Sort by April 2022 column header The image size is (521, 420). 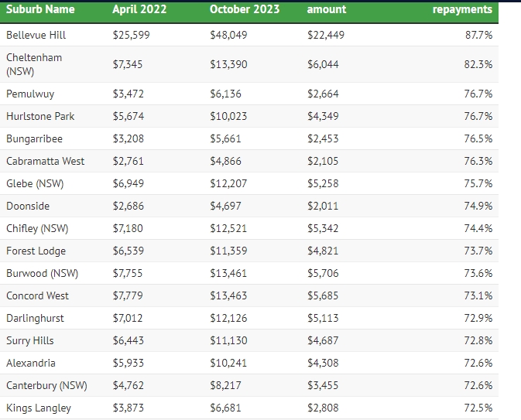tap(139, 9)
